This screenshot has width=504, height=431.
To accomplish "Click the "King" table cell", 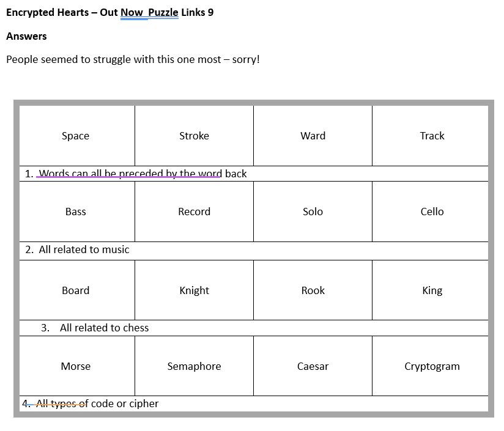I will [x=432, y=290].
